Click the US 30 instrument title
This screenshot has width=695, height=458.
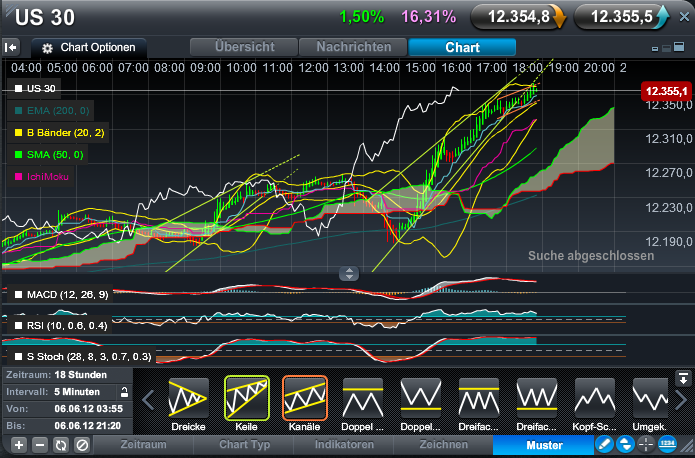(x=45, y=18)
